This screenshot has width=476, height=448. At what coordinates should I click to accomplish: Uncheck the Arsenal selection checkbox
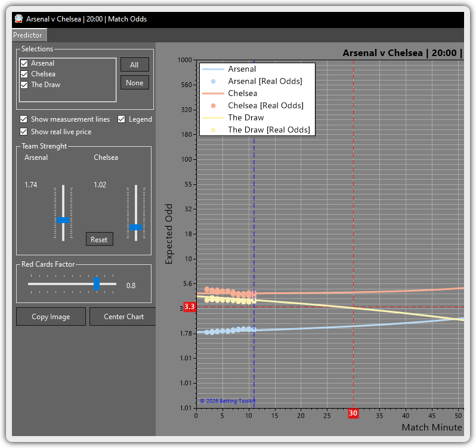coord(24,63)
